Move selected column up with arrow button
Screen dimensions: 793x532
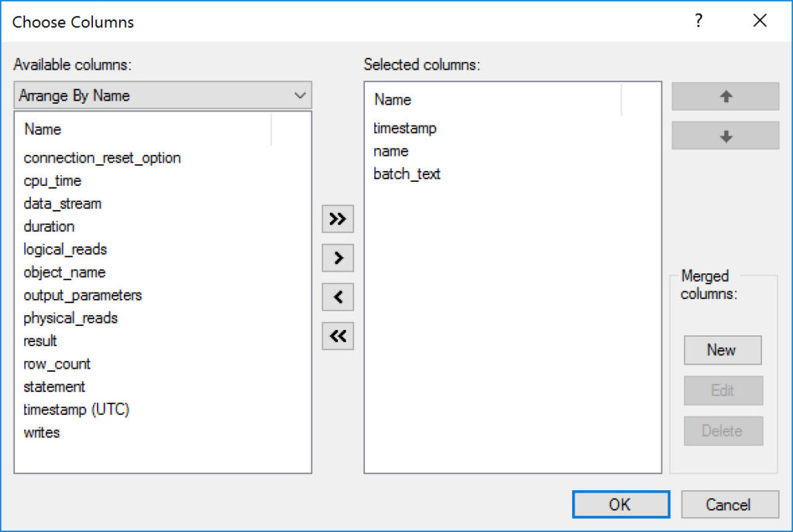click(725, 96)
